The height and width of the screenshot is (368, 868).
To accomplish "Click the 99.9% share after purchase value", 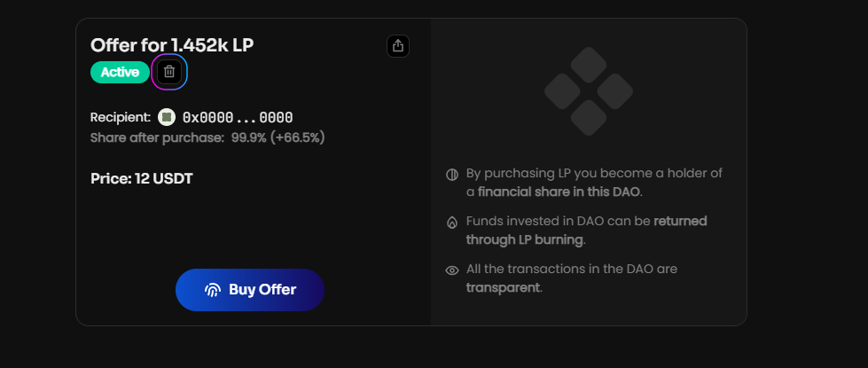I will click(247, 137).
